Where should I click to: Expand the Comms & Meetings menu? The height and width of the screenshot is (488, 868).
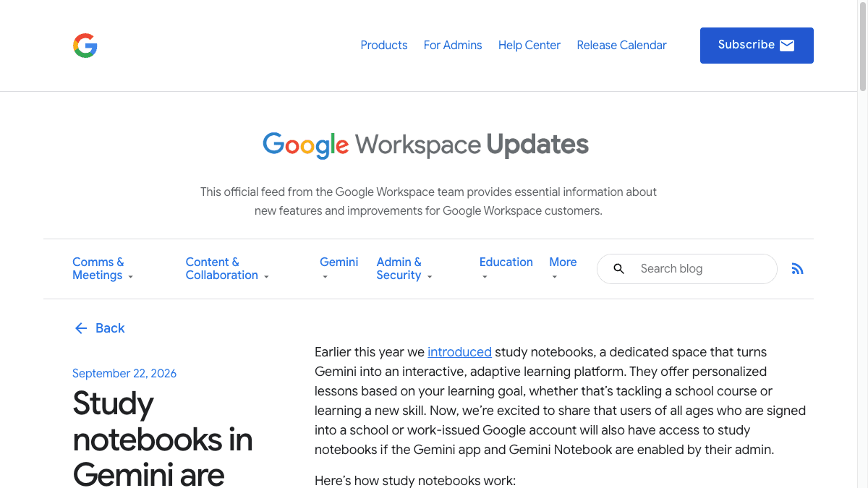click(103, 269)
